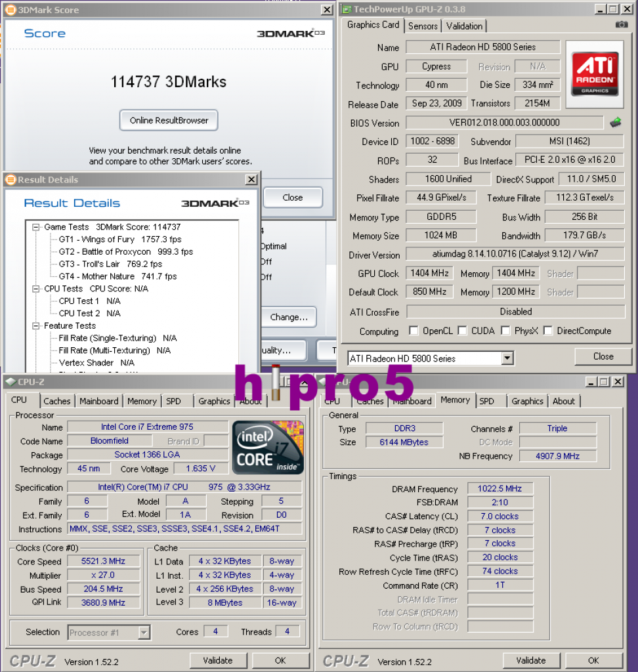Click the Channels # value Triple
638x672 pixels.
(557, 428)
